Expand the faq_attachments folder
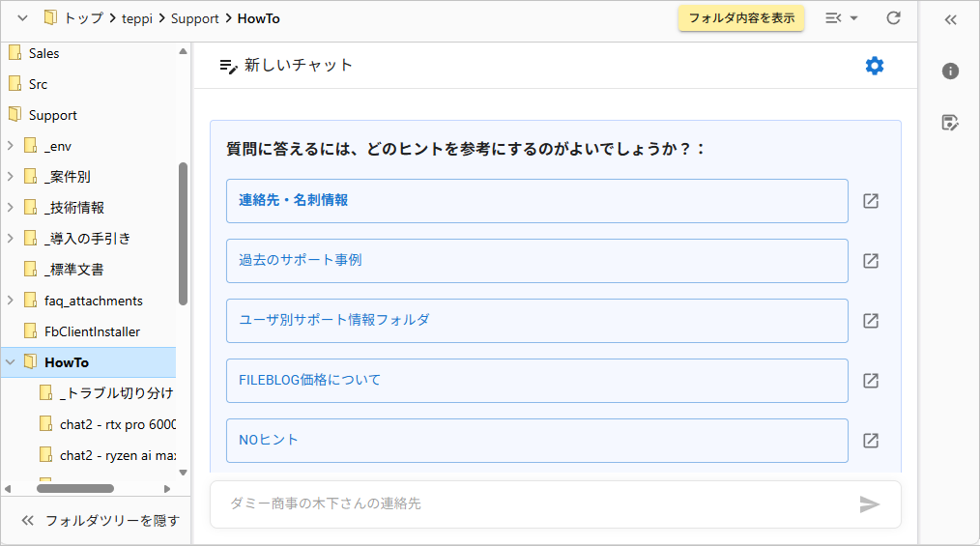The image size is (980, 546). tap(10, 301)
